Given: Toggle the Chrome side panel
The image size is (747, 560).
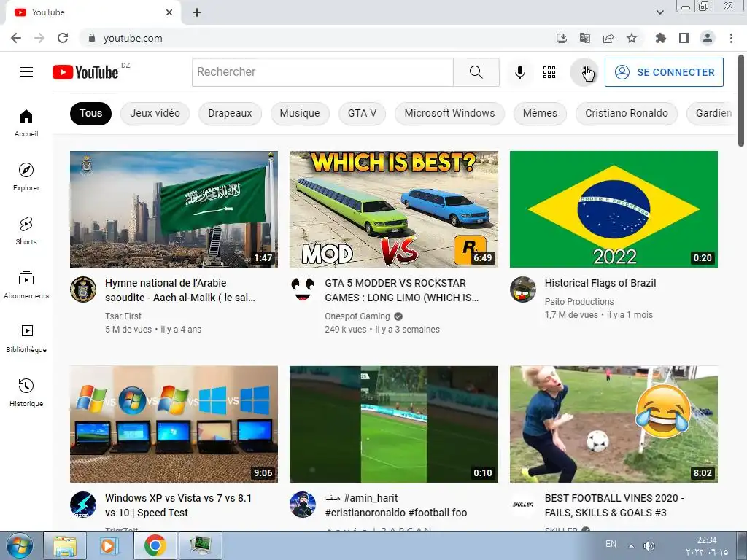Looking at the screenshot, I should (684, 38).
